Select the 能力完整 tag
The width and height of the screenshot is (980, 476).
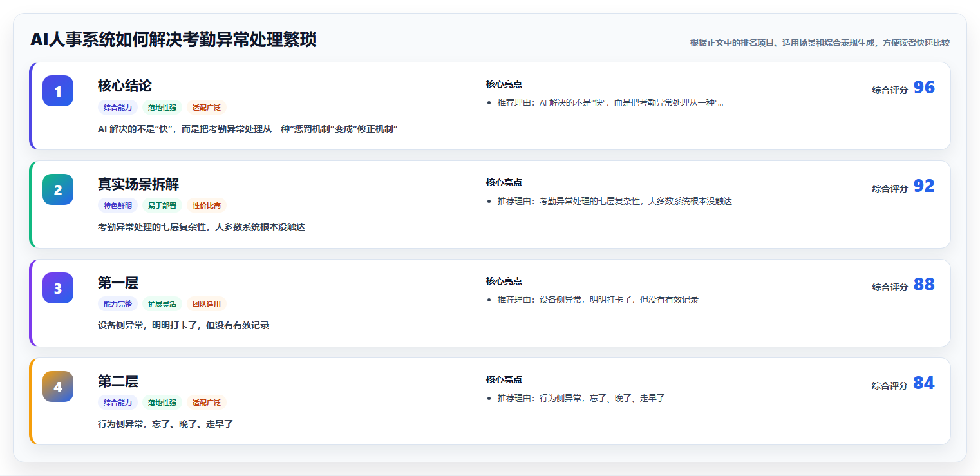tap(118, 304)
